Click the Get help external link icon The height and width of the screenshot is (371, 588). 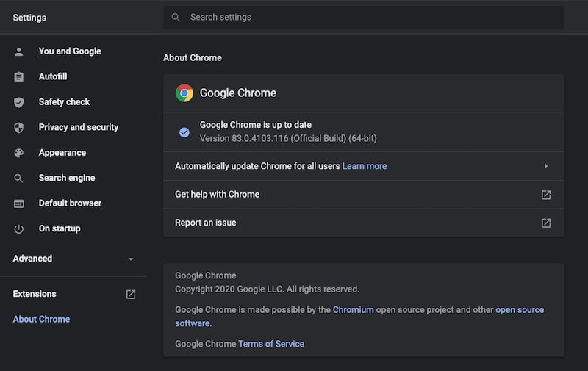pos(546,195)
